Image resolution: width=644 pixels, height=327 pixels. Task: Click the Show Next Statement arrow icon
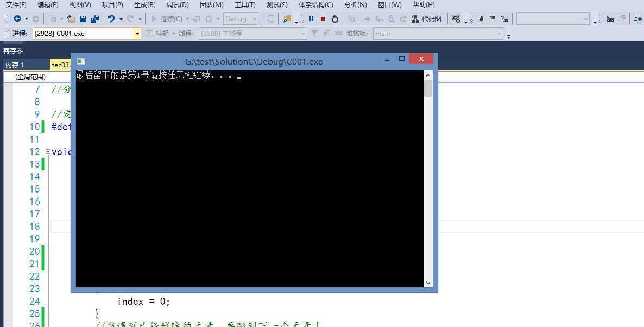click(x=367, y=19)
